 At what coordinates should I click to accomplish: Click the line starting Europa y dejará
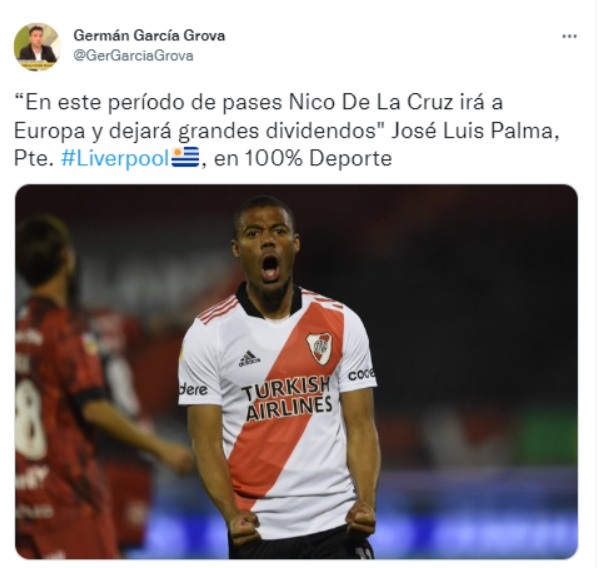tap(287, 131)
